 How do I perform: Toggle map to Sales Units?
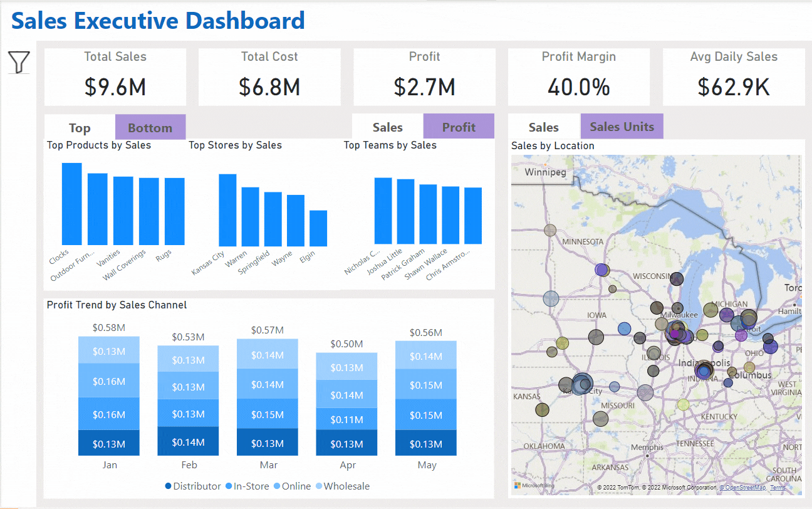pos(622,127)
